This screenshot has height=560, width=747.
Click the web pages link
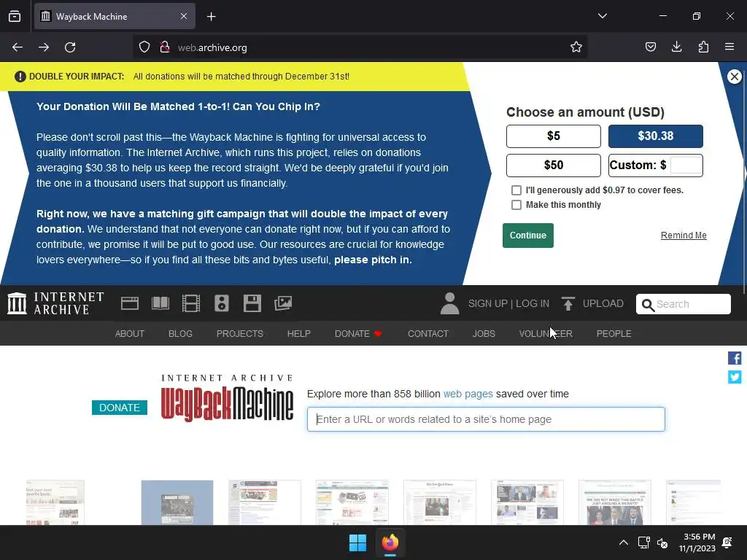click(468, 394)
